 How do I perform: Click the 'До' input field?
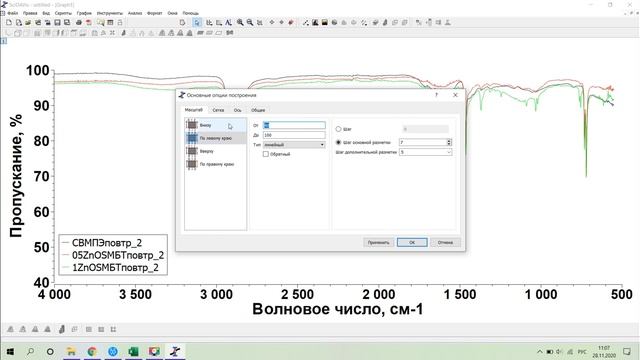pos(294,135)
